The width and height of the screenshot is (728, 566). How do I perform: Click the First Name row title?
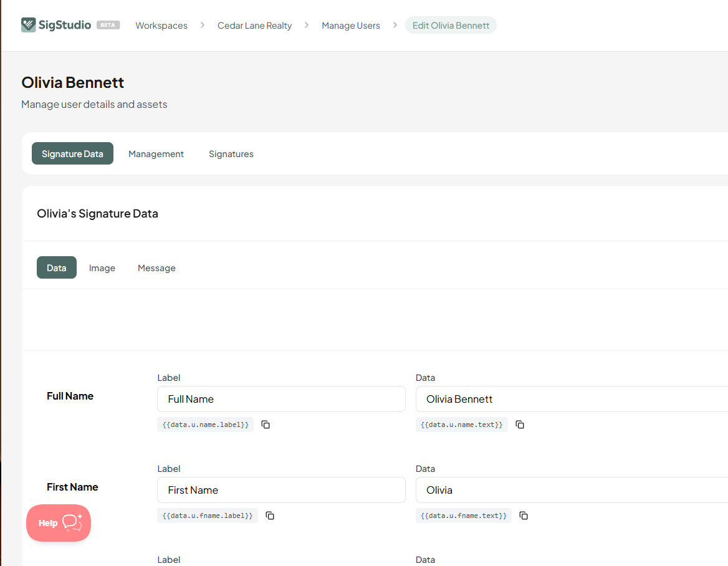(72, 487)
